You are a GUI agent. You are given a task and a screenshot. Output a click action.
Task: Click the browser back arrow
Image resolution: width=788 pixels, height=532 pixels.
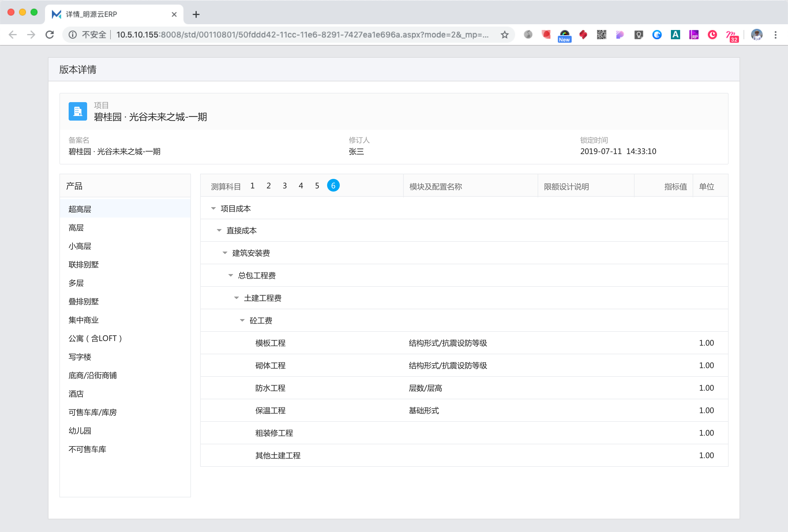click(x=13, y=35)
